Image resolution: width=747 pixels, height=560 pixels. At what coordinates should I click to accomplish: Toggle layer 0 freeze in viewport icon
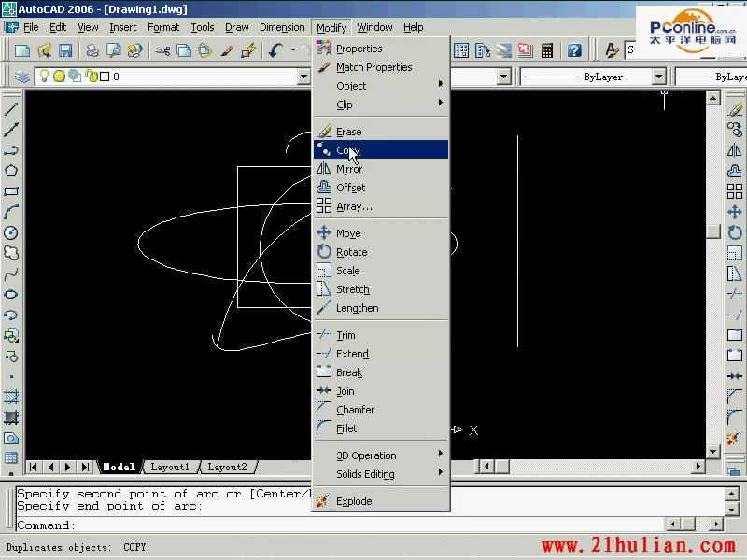pos(75,77)
